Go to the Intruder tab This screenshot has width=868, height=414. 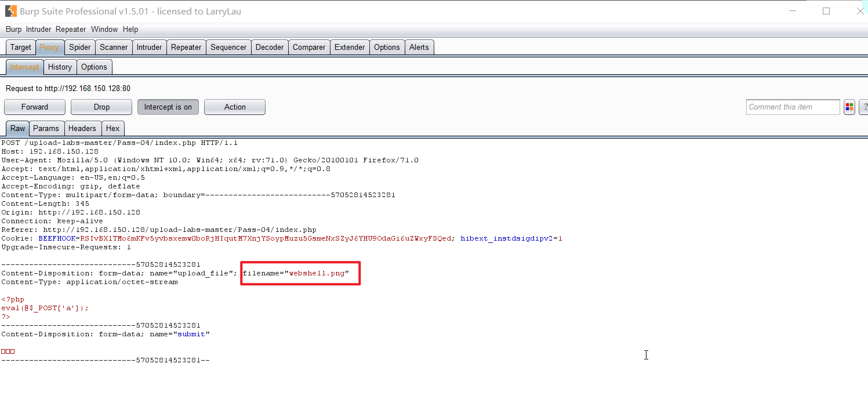click(x=149, y=47)
